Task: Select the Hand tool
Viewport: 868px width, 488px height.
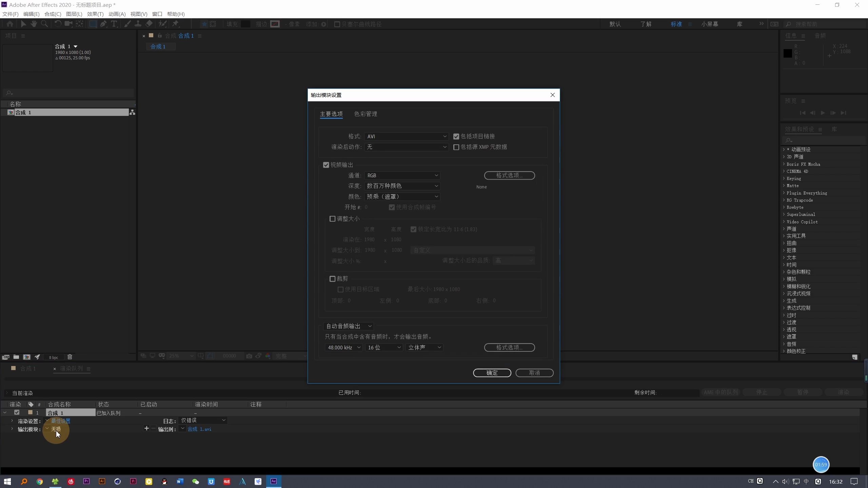Action: point(34,24)
